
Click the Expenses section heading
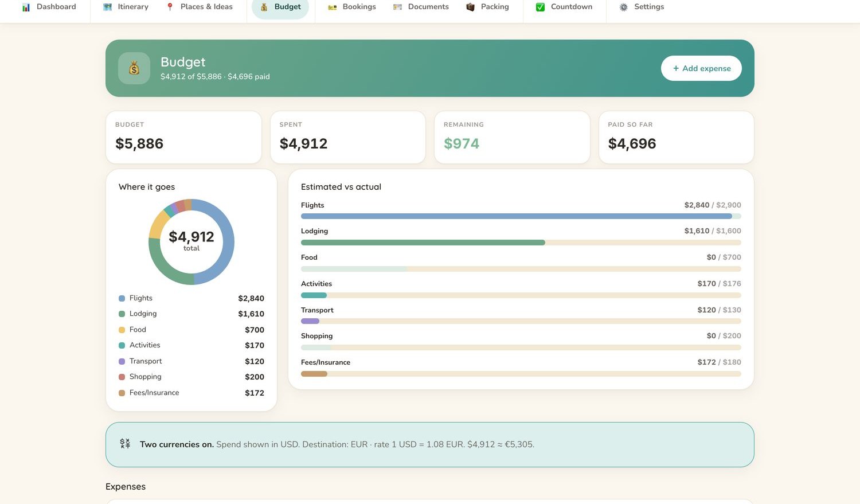tap(126, 486)
